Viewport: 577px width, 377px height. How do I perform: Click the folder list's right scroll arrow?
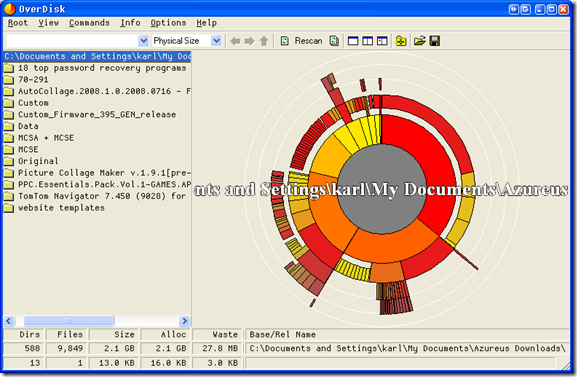(185, 321)
